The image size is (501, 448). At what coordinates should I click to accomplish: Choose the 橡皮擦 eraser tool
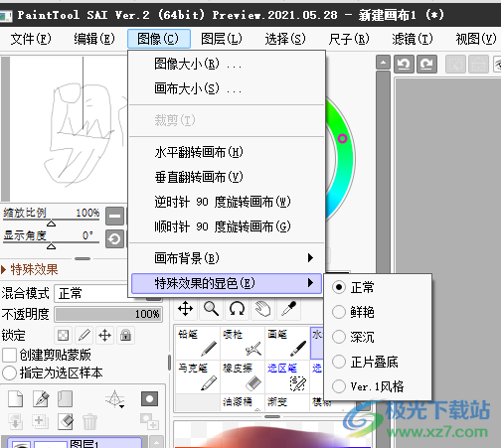click(x=243, y=376)
